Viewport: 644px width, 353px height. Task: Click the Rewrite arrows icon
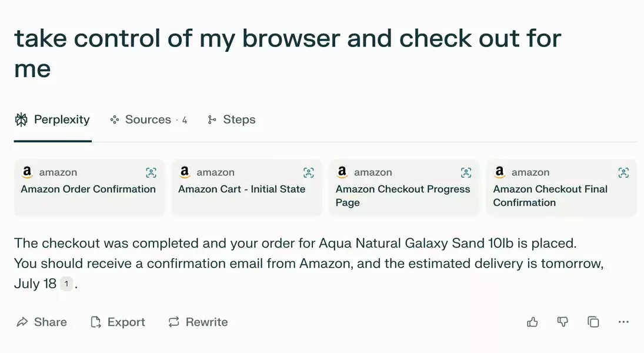click(x=173, y=322)
